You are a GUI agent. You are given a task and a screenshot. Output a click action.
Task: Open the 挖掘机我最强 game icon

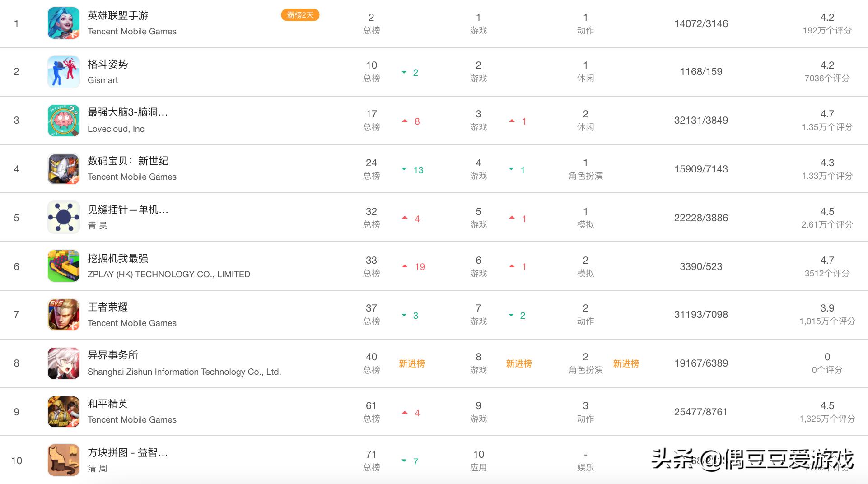point(64,266)
